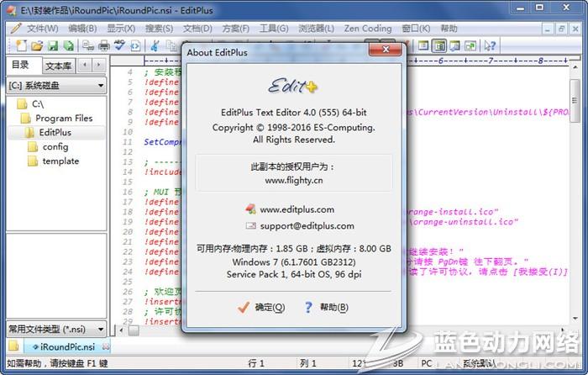Viewport: 588px width, 375px height.
Task: Click the Print printer icon
Action: click(x=104, y=45)
